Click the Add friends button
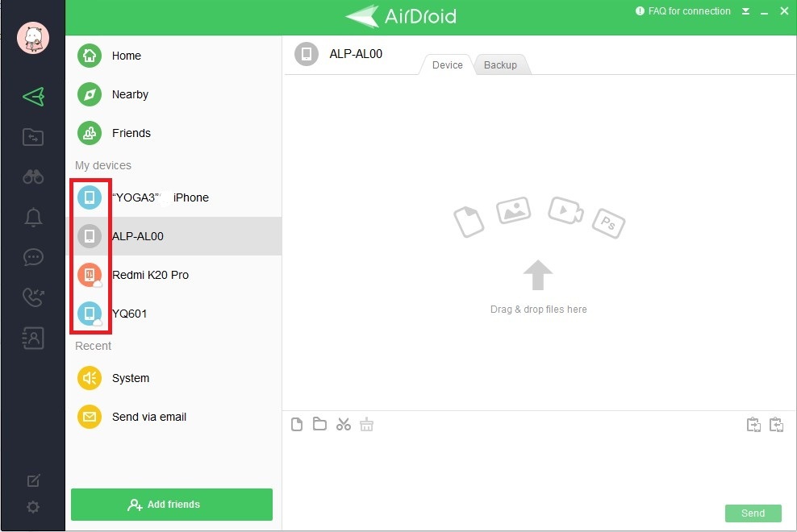Image resolution: width=797 pixels, height=532 pixels. tap(172, 505)
